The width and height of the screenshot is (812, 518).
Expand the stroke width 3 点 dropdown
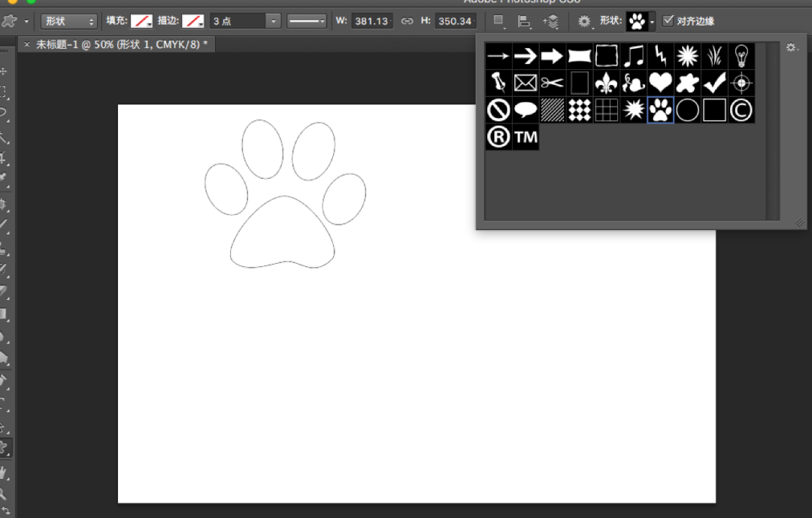274,21
